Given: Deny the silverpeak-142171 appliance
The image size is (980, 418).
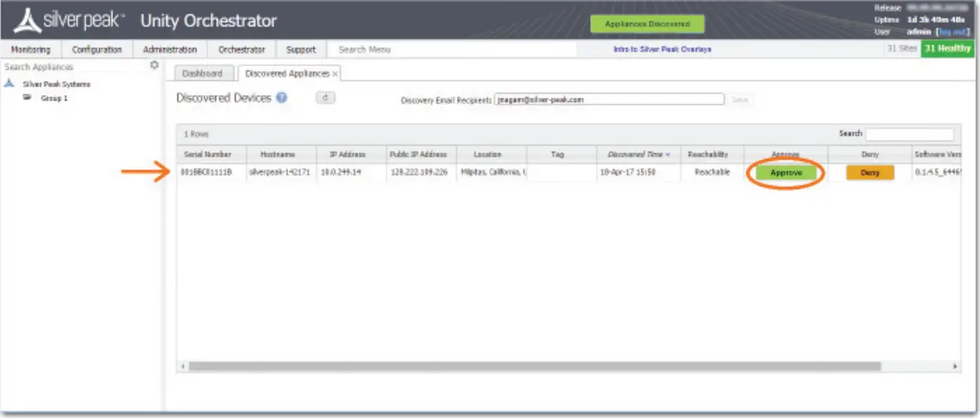Looking at the screenshot, I should [x=870, y=173].
